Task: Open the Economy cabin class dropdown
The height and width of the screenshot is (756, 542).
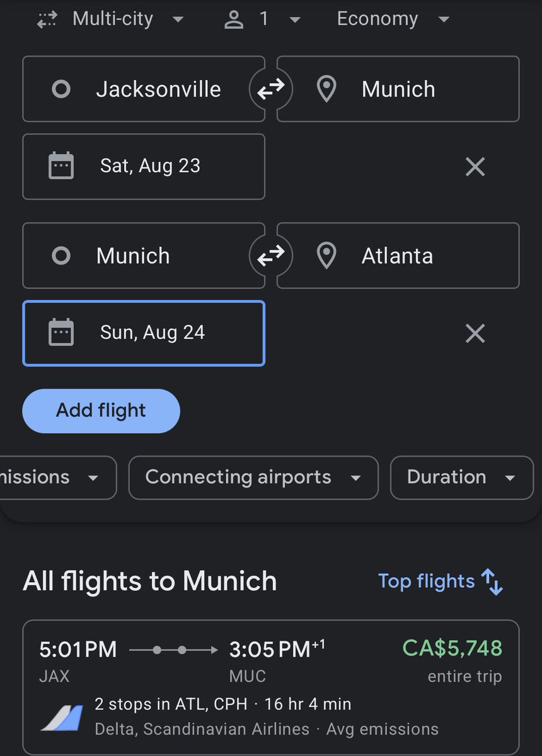Action: (x=393, y=19)
